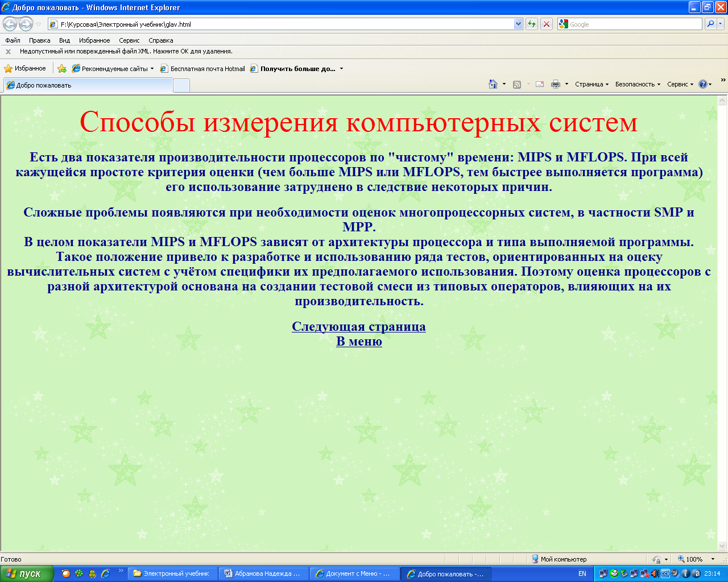Expand the home button dropdown arrow
Screen dimensions: 728x582
tap(504, 84)
